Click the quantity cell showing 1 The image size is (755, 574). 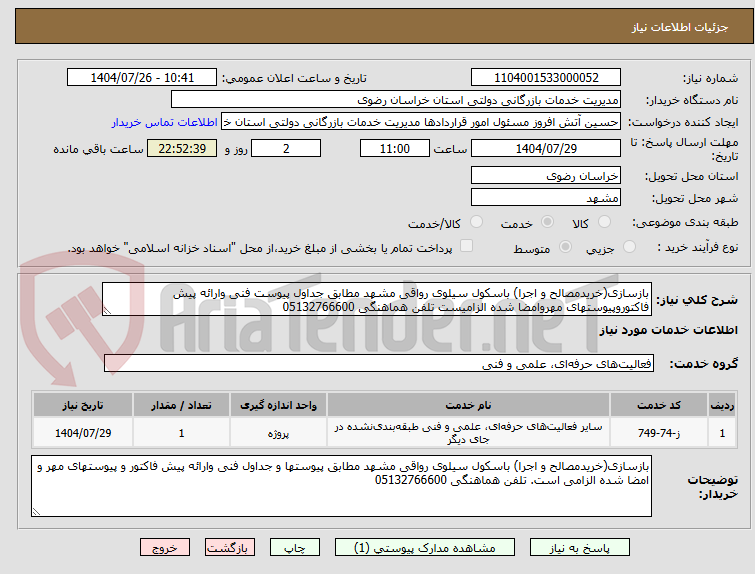[182, 433]
